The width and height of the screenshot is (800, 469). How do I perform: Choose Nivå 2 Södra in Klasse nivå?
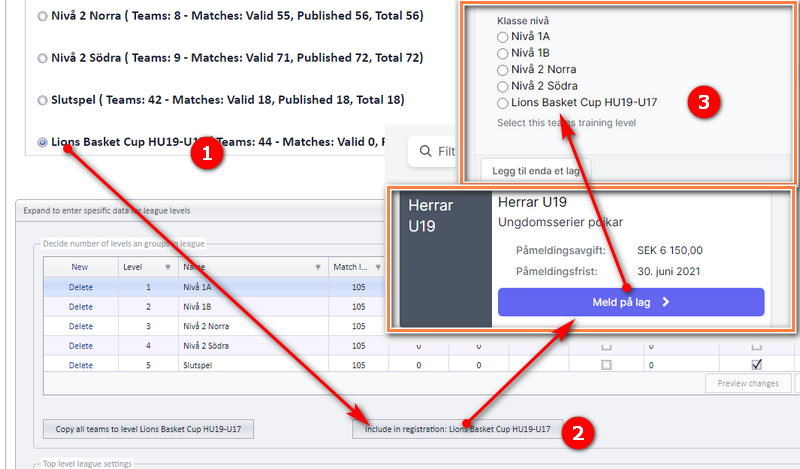tap(503, 86)
